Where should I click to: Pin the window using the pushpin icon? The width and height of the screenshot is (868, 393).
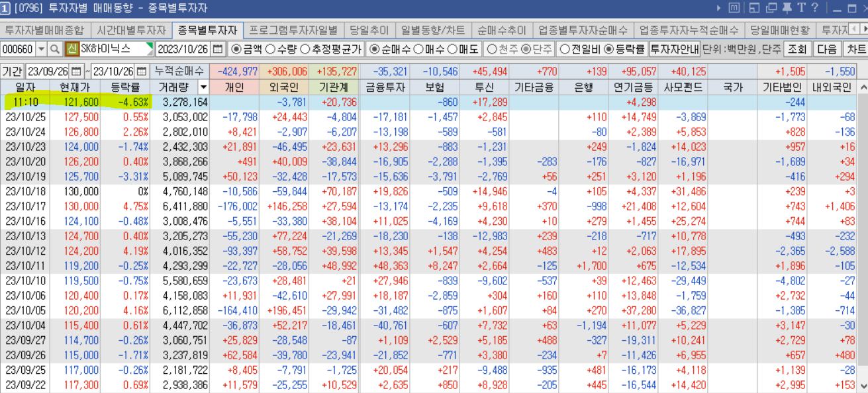click(787, 8)
